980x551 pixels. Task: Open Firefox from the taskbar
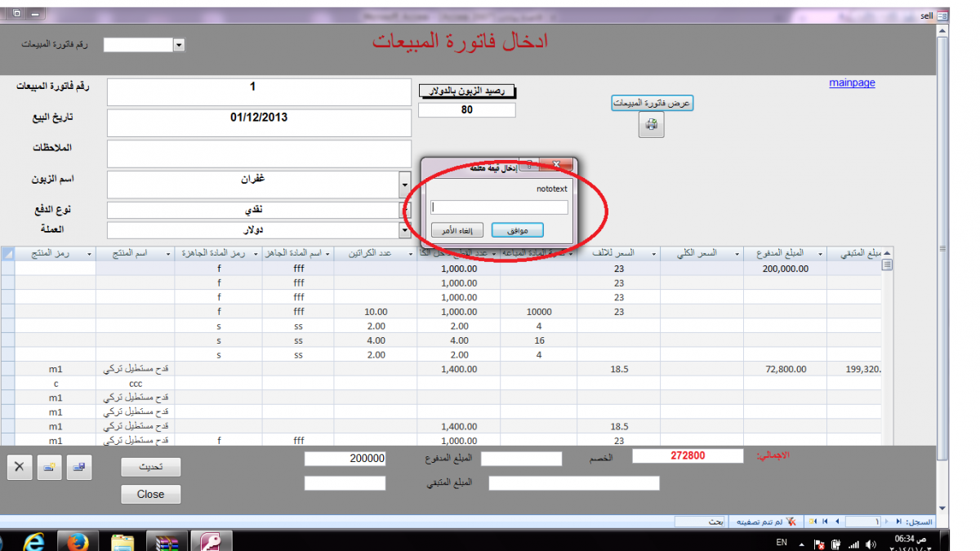[78, 541]
